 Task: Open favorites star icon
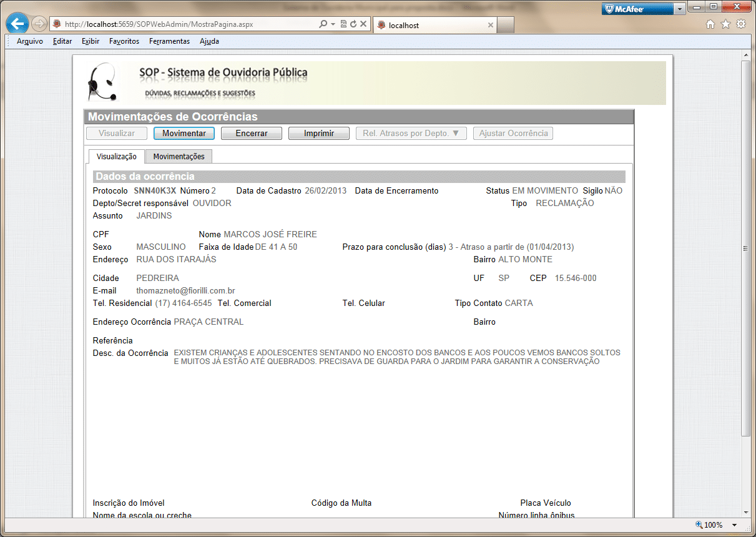click(725, 24)
